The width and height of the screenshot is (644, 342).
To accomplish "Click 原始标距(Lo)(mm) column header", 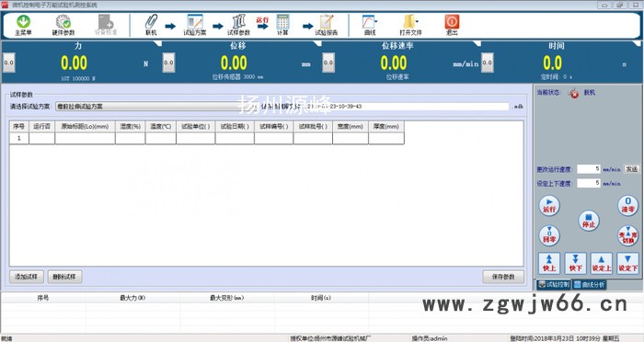I will click(x=85, y=127).
